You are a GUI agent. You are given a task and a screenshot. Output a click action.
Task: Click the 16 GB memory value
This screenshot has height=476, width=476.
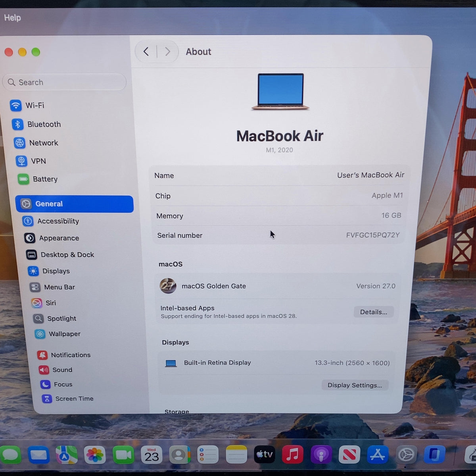coord(391,215)
